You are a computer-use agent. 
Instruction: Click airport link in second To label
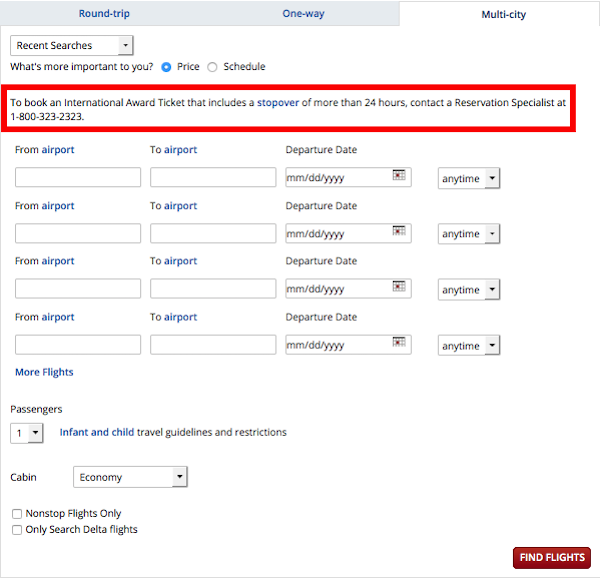pyautogui.click(x=181, y=206)
